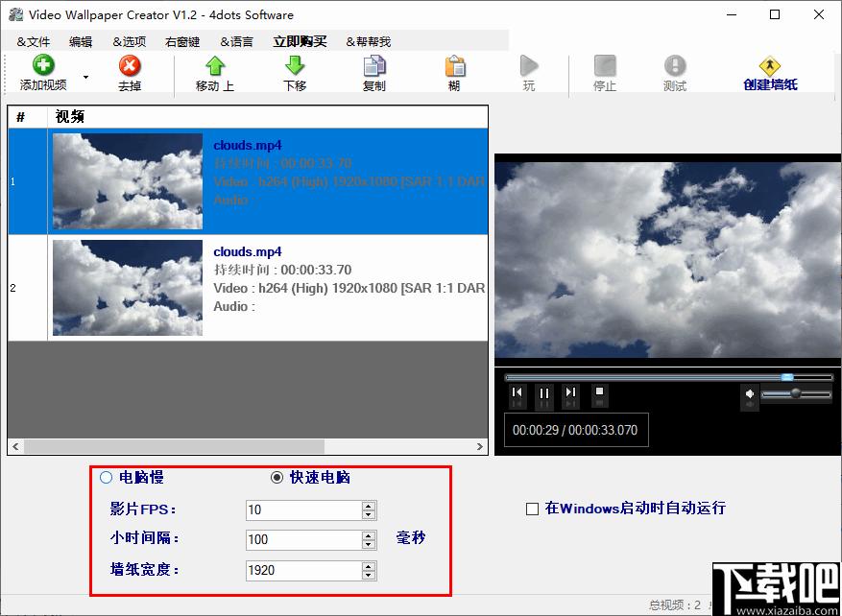
Task: Decrease 墙纸宽度 with the down spinner
Action: (x=369, y=575)
